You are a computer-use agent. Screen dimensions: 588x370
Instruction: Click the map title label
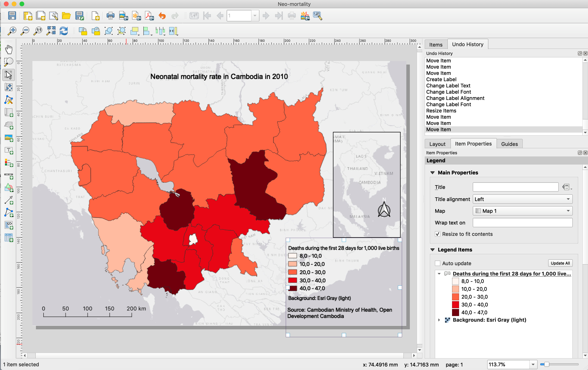pos(219,76)
